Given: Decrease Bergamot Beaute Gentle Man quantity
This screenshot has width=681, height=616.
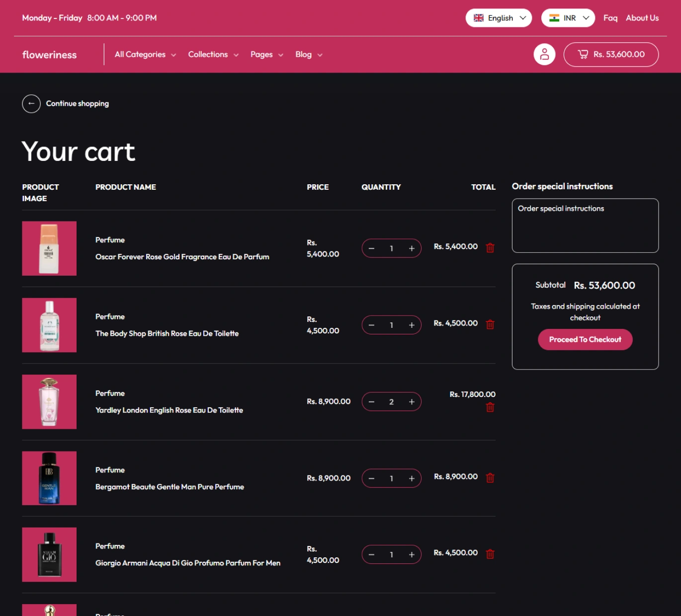Looking at the screenshot, I should tap(371, 478).
